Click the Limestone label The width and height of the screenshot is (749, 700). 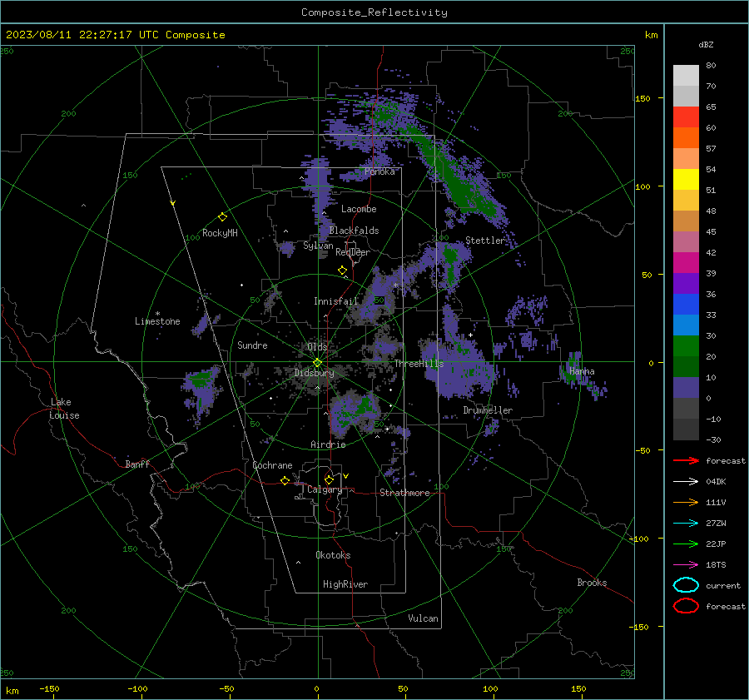[x=157, y=321]
